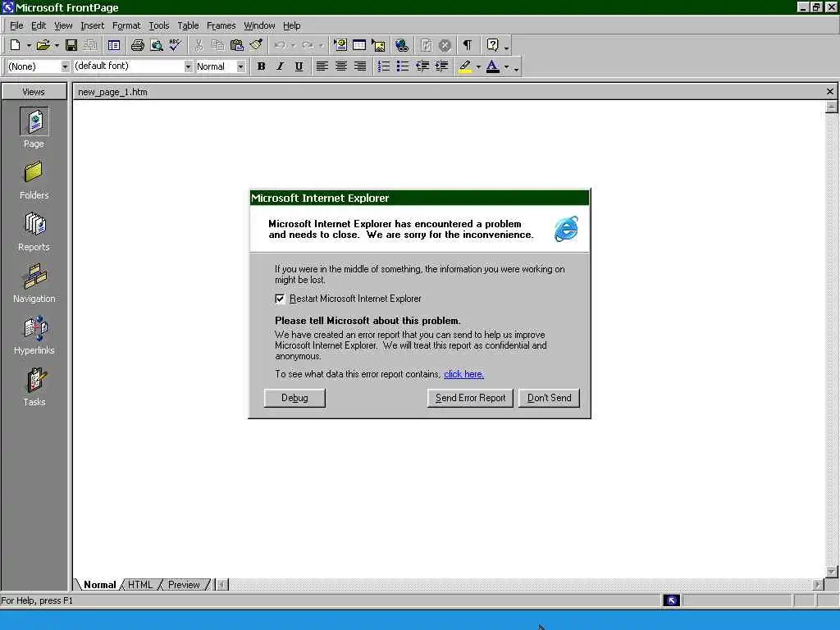This screenshot has width=840, height=630.
Task: Expand the highlight color dropdown arrow
Action: [x=478, y=67]
